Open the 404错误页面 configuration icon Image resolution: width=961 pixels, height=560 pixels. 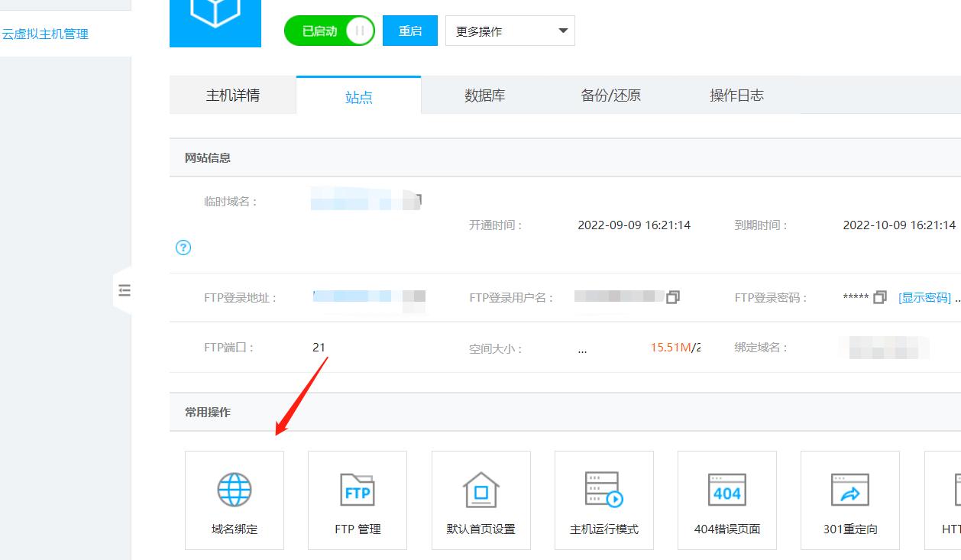[726, 500]
